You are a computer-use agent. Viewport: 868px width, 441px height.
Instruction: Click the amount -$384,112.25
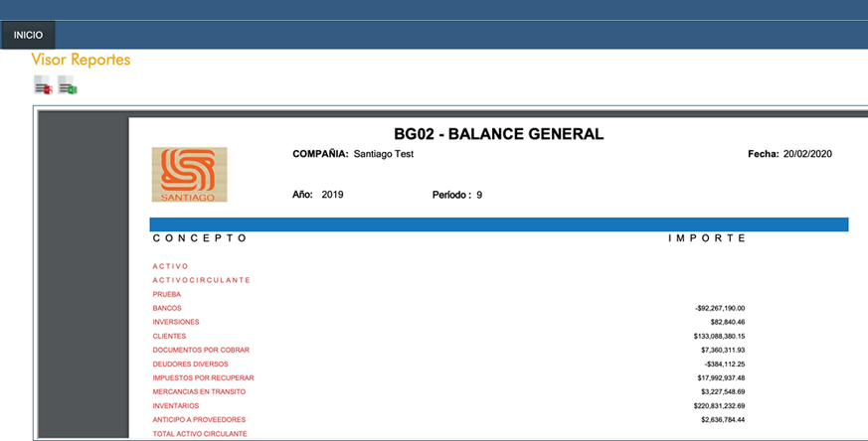coord(725,365)
